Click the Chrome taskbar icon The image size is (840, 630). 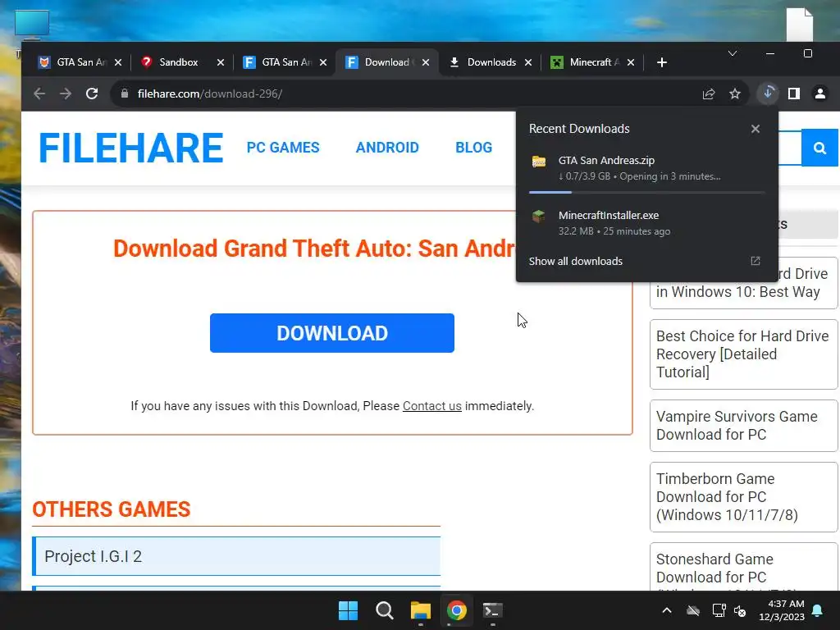(457, 610)
